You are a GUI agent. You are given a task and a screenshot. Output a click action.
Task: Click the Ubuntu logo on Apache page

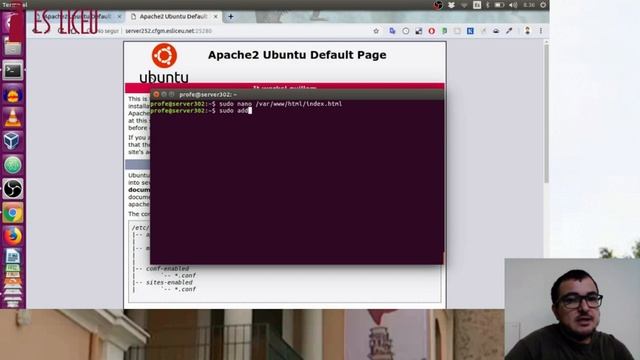(164, 63)
